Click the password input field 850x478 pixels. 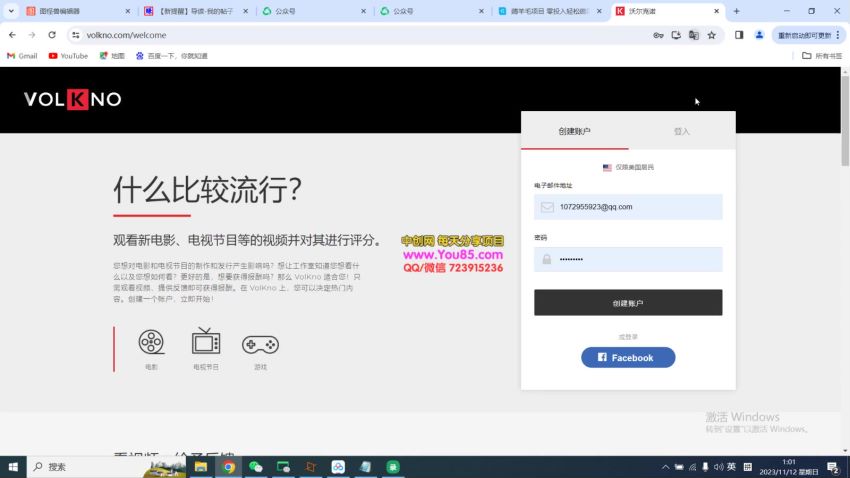(x=628, y=259)
